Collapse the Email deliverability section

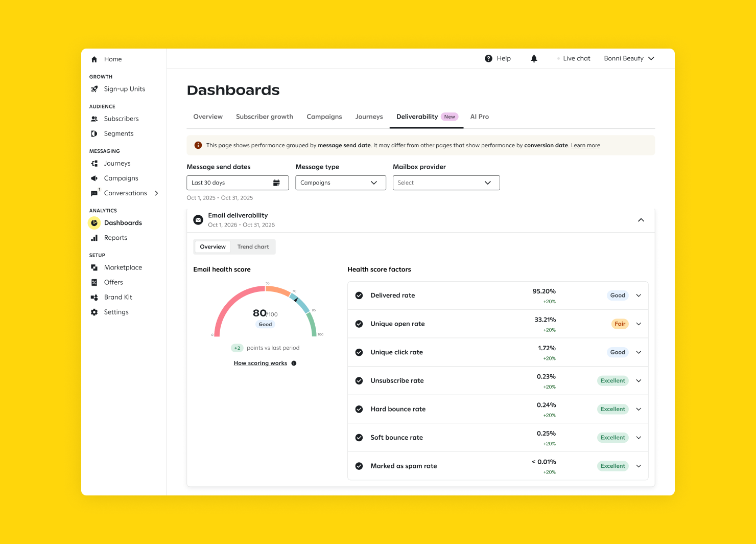point(641,220)
